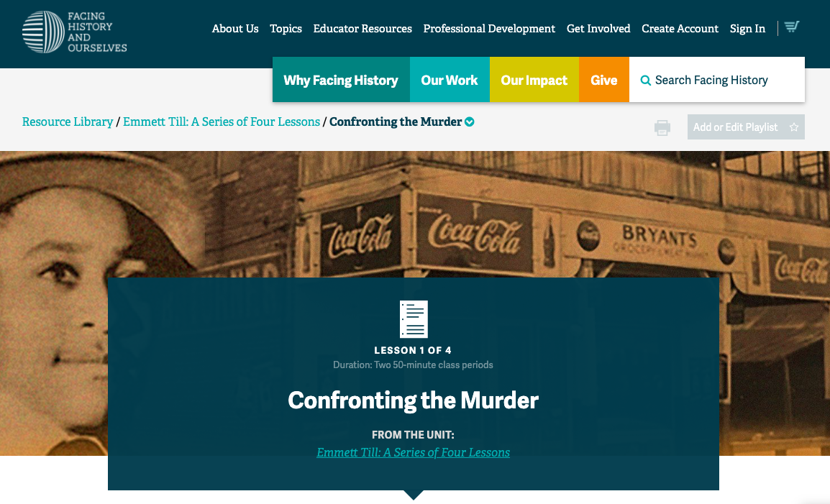Follow the Resource Library breadcrumb link
830x504 pixels.
pyautogui.click(x=68, y=122)
